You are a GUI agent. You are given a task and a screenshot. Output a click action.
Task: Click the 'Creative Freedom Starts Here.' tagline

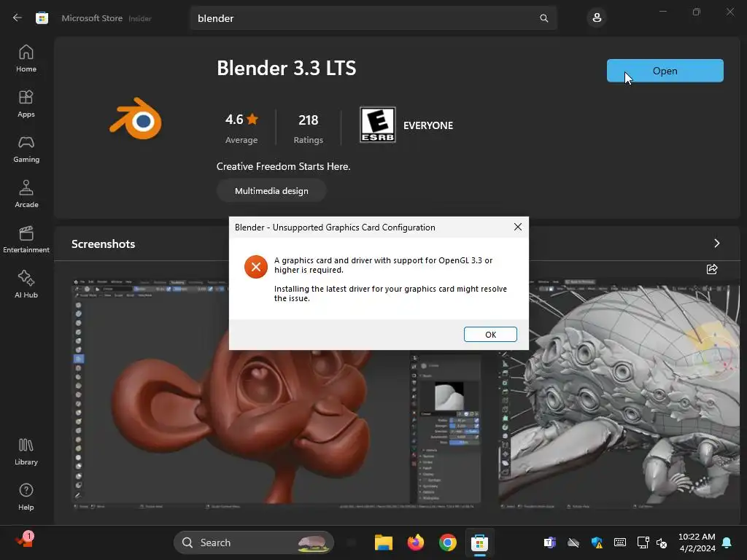284,166
